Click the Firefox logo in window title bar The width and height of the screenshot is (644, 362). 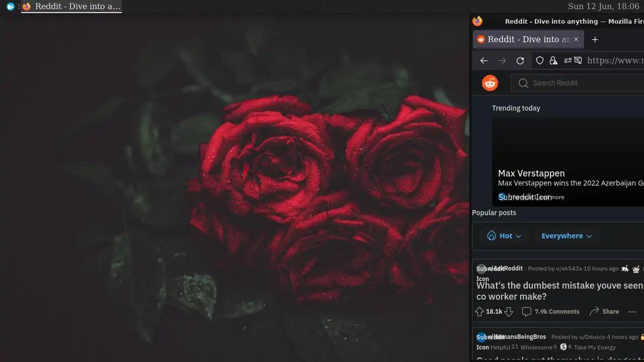point(477,21)
